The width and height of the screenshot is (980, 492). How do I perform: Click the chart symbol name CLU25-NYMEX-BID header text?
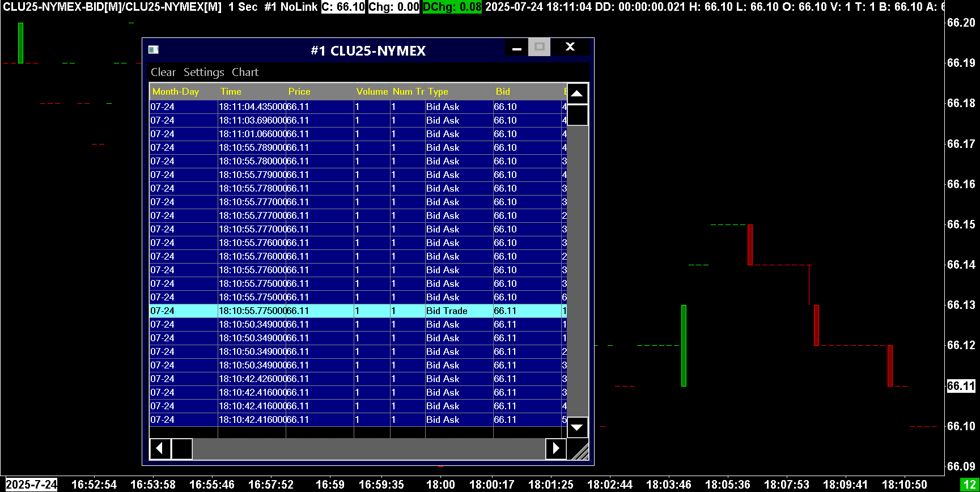[112, 7]
